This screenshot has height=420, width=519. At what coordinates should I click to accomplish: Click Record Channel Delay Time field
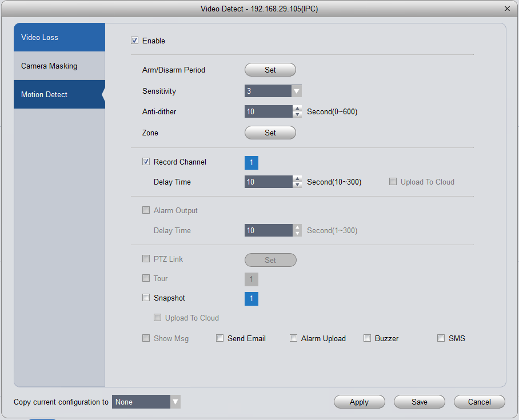(x=269, y=182)
